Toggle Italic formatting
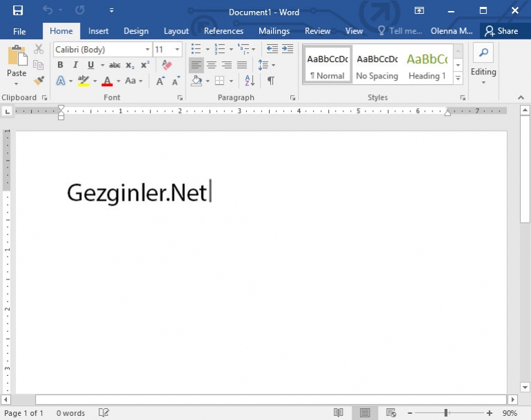Image resolution: width=531 pixels, height=420 pixels. pyautogui.click(x=75, y=65)
